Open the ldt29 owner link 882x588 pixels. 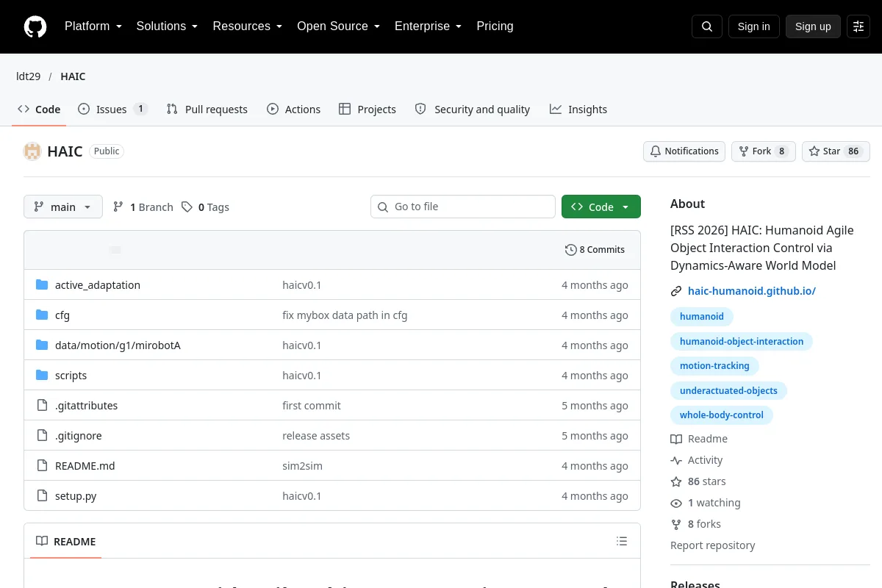tap(29, 76)
